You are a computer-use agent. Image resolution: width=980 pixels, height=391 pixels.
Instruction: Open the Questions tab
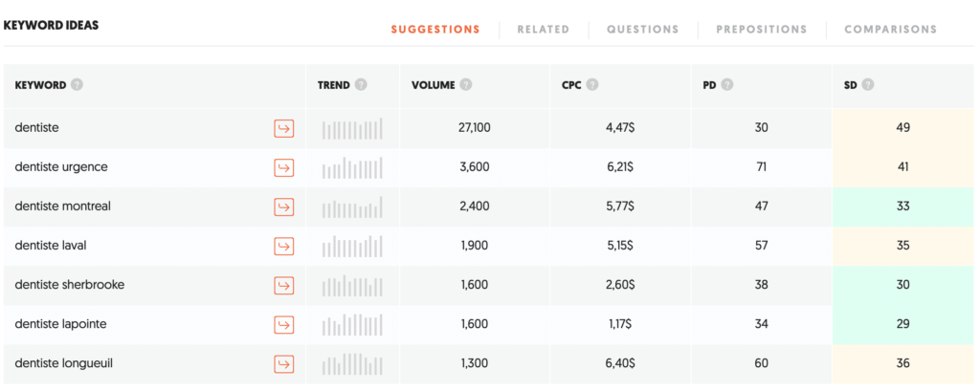(642, 30)
